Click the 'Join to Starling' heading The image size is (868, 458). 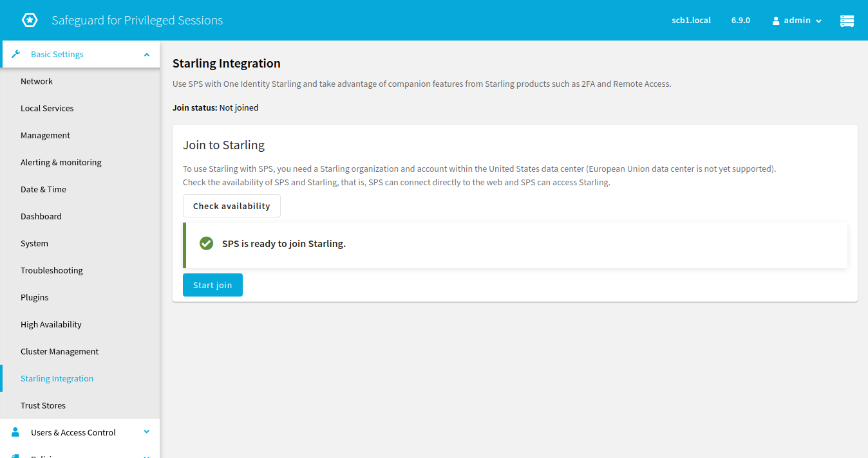point(224,145)
